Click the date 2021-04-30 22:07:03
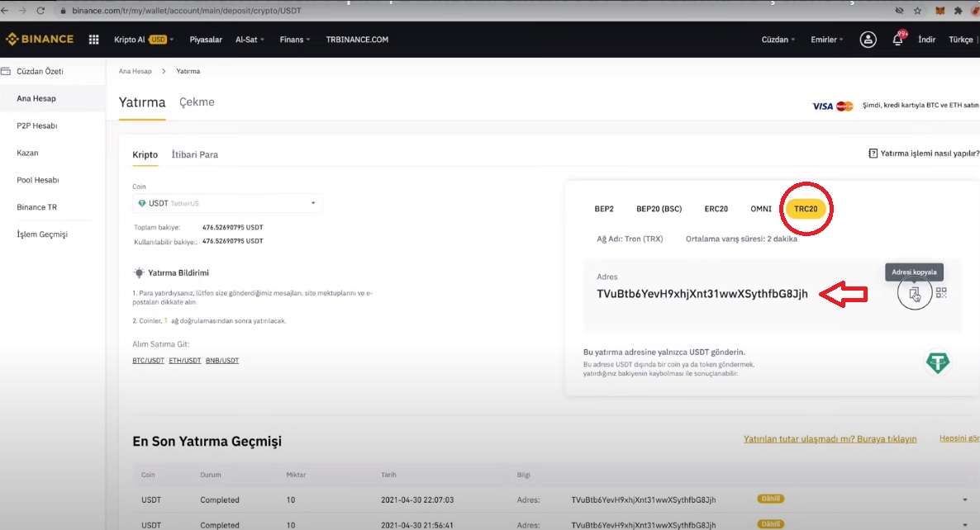 coord(417,500)
